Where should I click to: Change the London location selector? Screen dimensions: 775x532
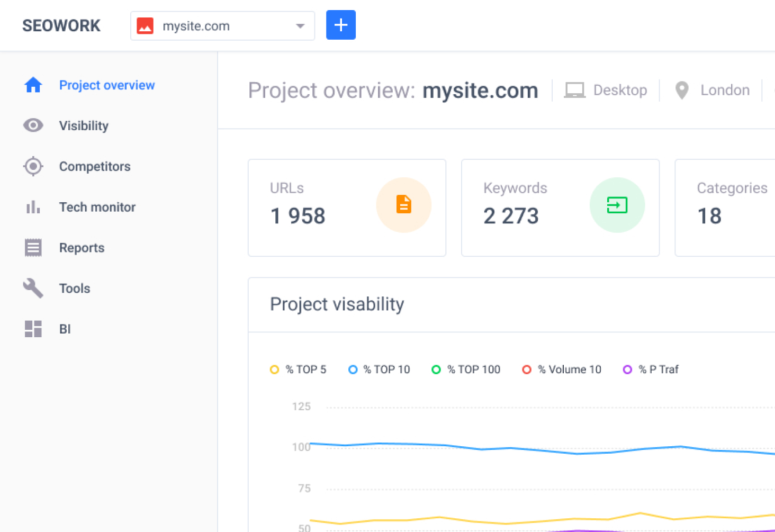713,91
